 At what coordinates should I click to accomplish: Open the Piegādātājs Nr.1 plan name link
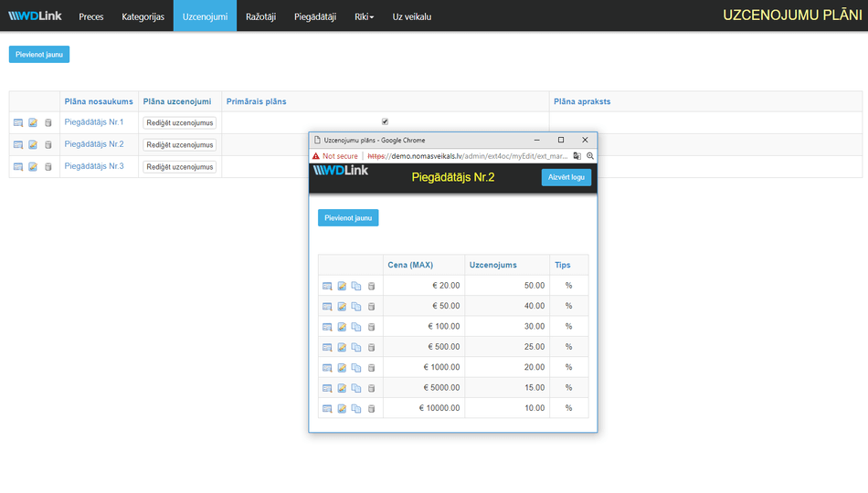[94, 122]
